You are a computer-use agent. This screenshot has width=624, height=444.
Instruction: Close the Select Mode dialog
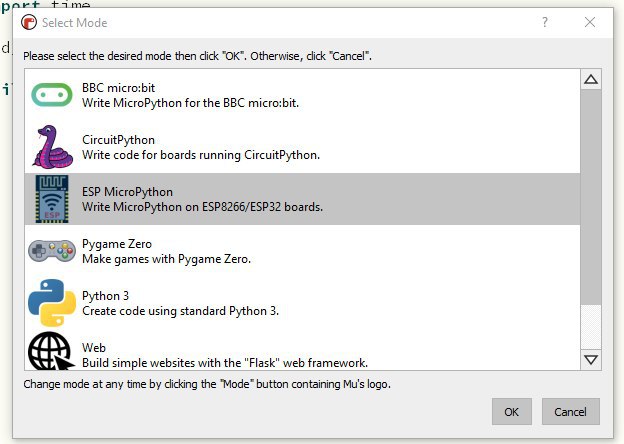click(x=590, y=22)
